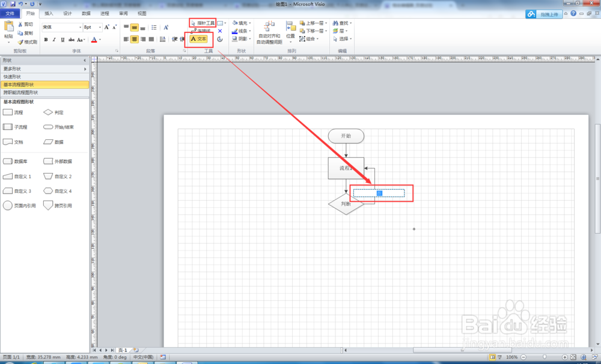The height and width of the screenshot is (364, 601).
Task: Click the rotate text direction icon
Action: (x=162, y=39)
